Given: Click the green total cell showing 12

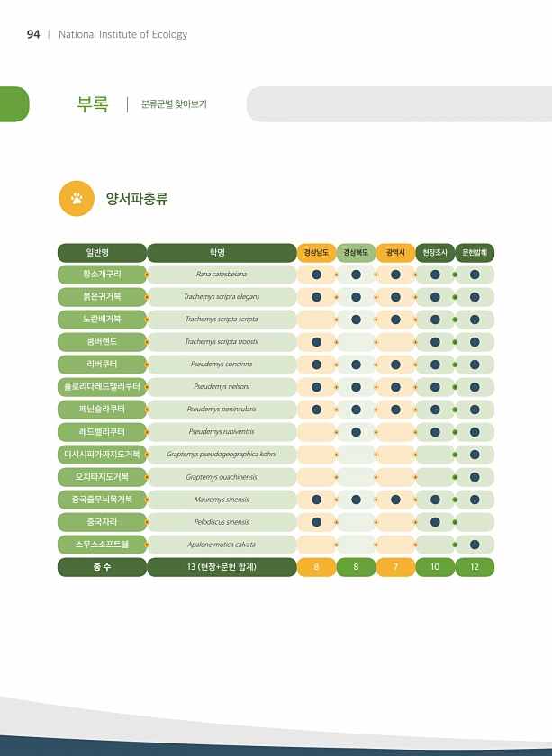Looking at the screenshot, I should click(475, 567).
